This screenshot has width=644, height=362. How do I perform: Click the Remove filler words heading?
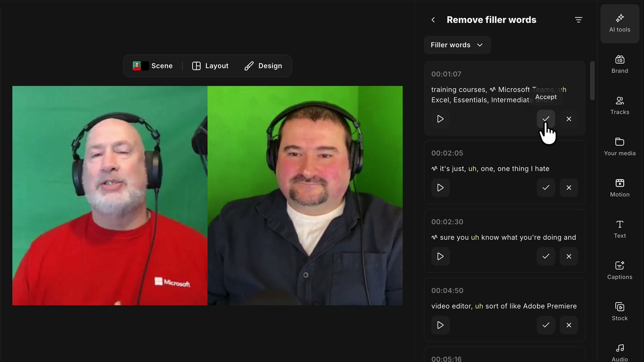coord(491,20)
